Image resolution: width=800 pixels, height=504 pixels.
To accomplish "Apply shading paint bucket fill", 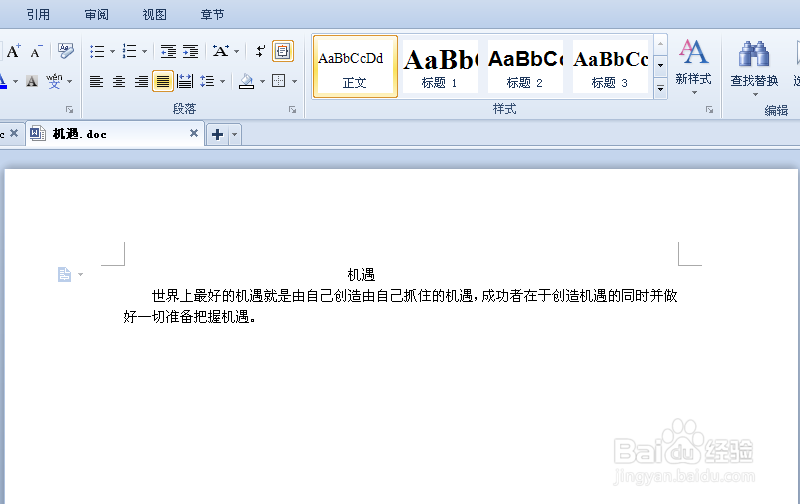I will point(247,81).
